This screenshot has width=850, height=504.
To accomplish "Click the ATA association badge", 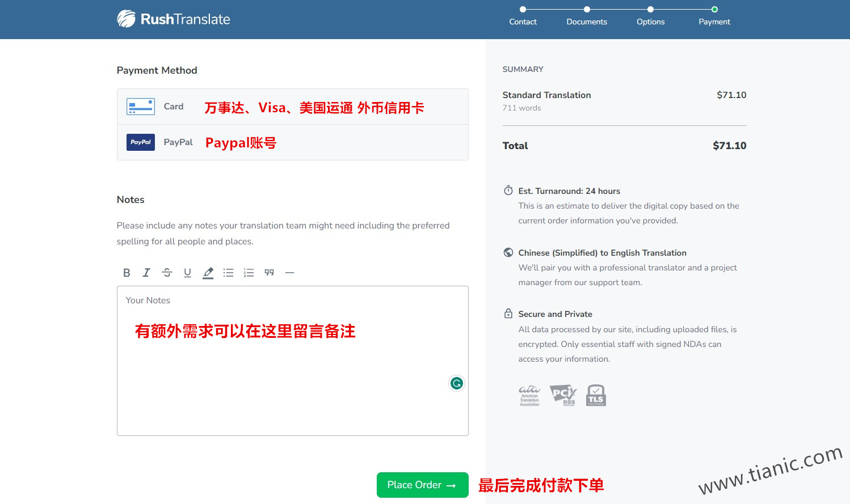I will click(529, 396).
